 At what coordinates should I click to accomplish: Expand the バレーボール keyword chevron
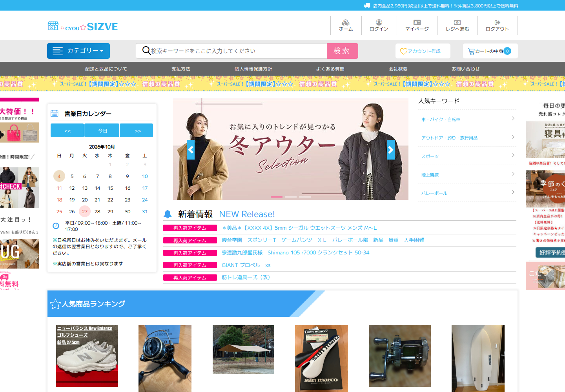(513, 192)
